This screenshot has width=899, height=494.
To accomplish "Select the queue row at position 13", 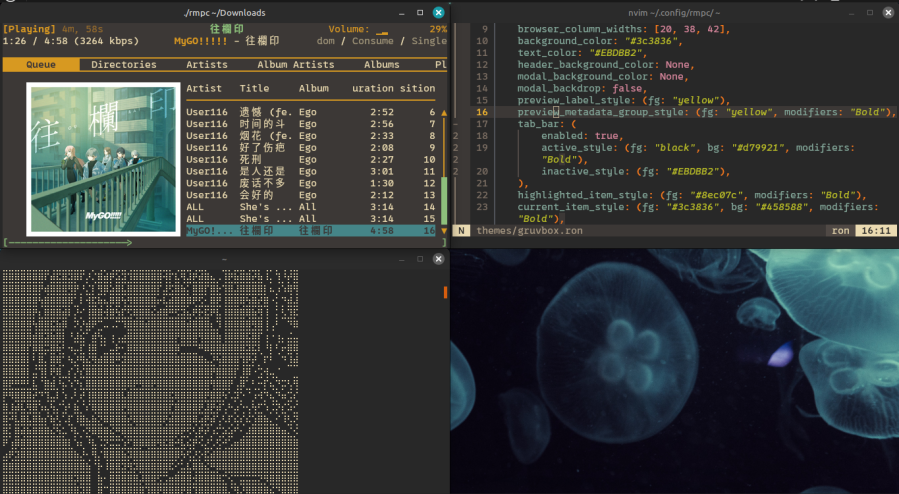I will pos(311,195).
